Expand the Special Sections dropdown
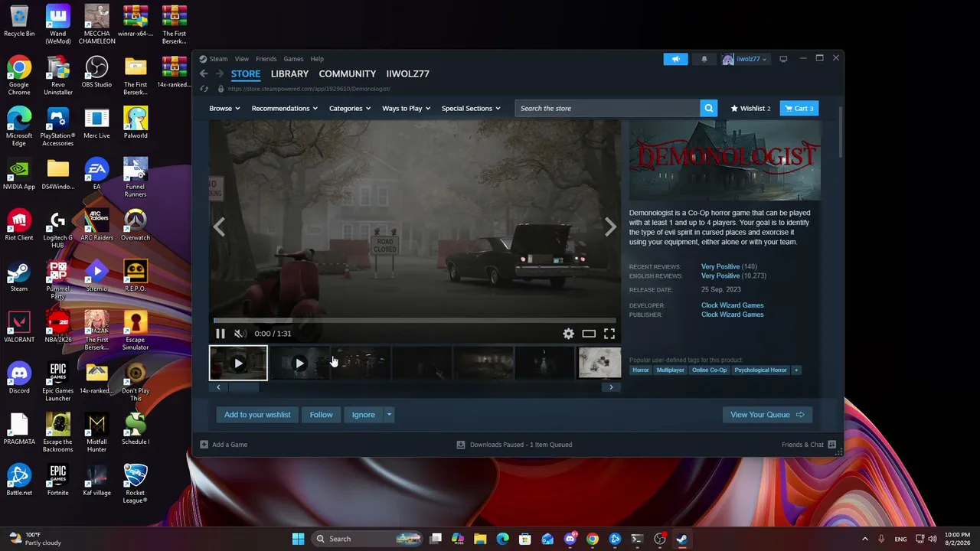This screenshot has width=980, height=551. (471, 109)
